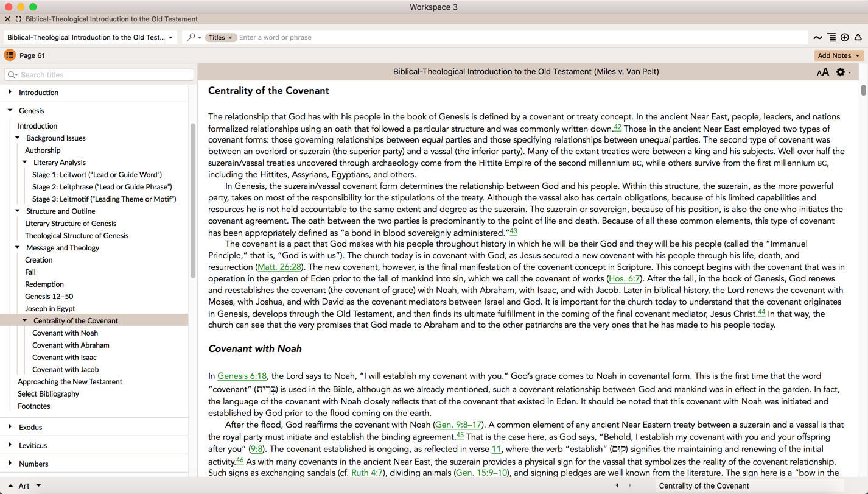
Task: Open the book title selector dropdown
Action: point(90,37)
